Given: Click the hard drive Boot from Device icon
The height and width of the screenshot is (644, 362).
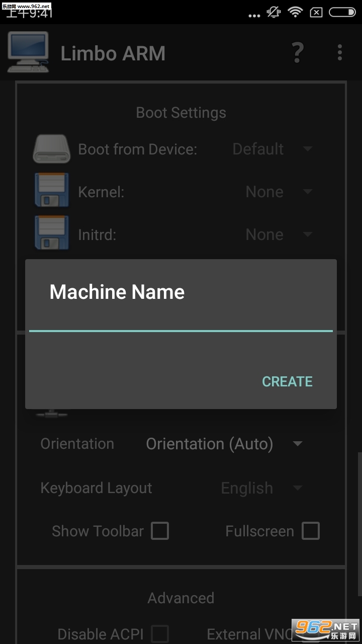Looking at the screenshot, I should tap(52, 149).
